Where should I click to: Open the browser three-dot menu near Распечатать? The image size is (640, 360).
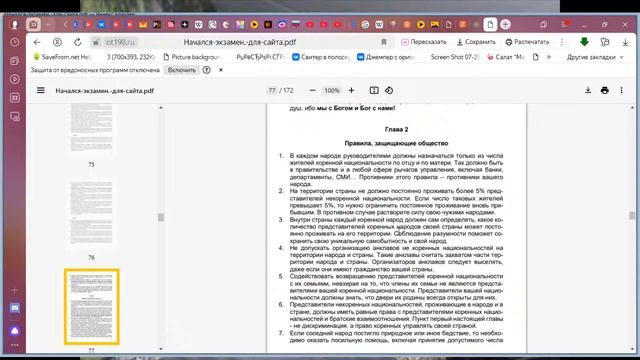point(562,42)
